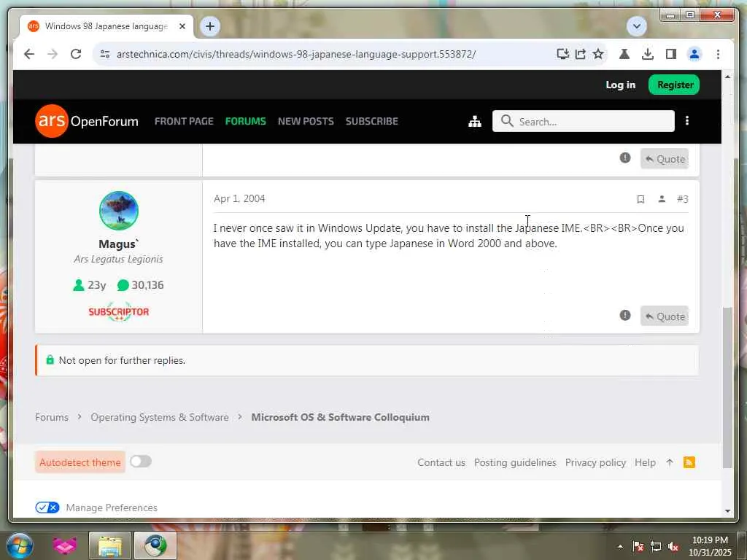Viewport: 747px width, 560px height.
Task: Report Magus` post with the exclamation icon
Action: click(625, 315)
